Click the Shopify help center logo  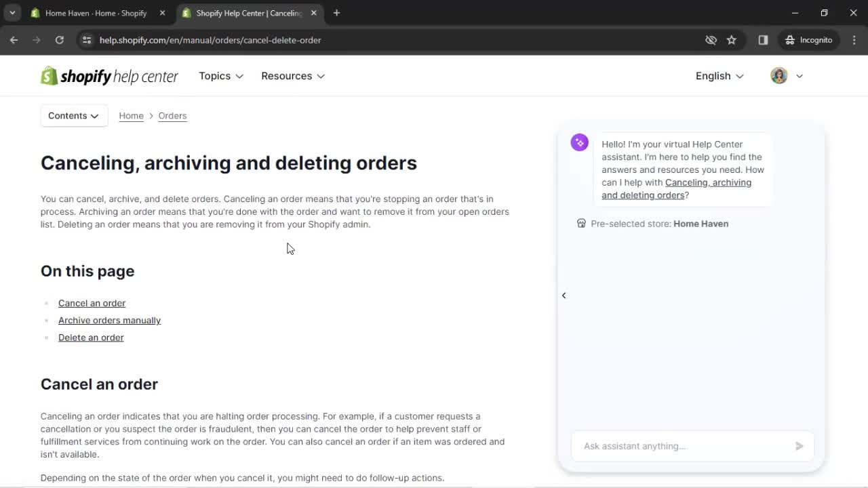tap(109, 76)
